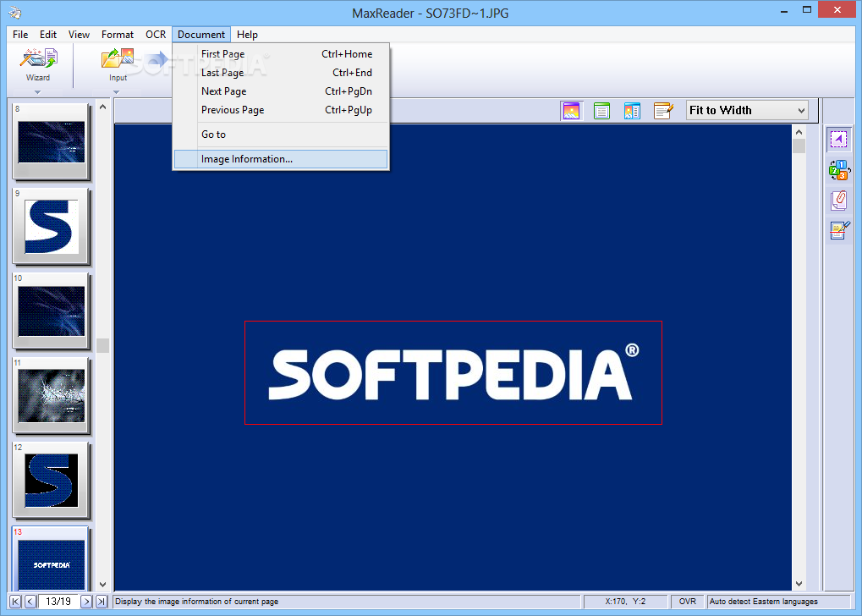Click the edit text view icon
Viewport: 862px width, 616px height.
(x=663, y=111)
